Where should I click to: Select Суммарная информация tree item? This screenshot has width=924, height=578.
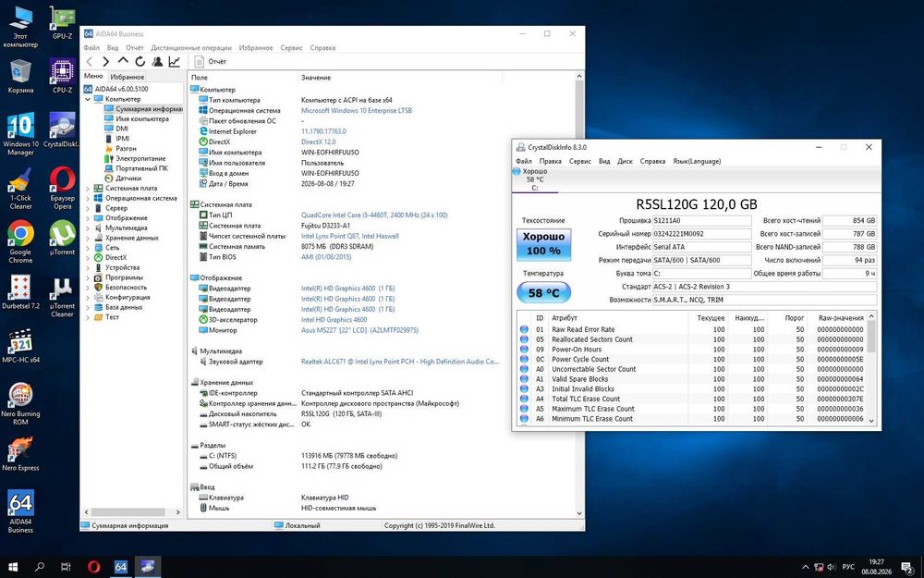(x=143, y=109)
